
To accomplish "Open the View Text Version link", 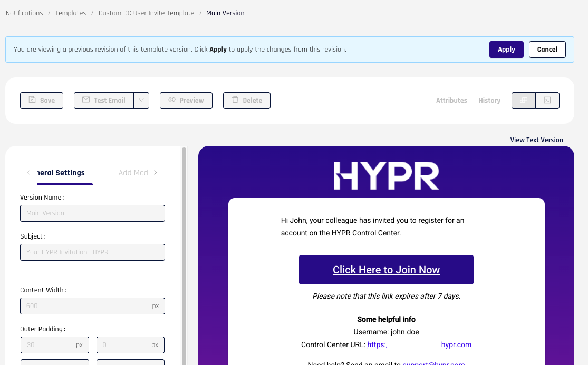I will click(536, 140).
